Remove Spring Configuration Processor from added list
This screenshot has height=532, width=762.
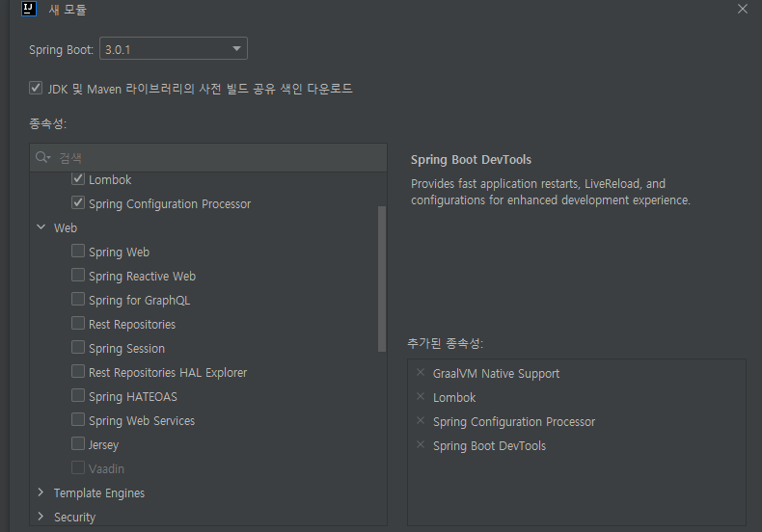click(x=421, y=421)
